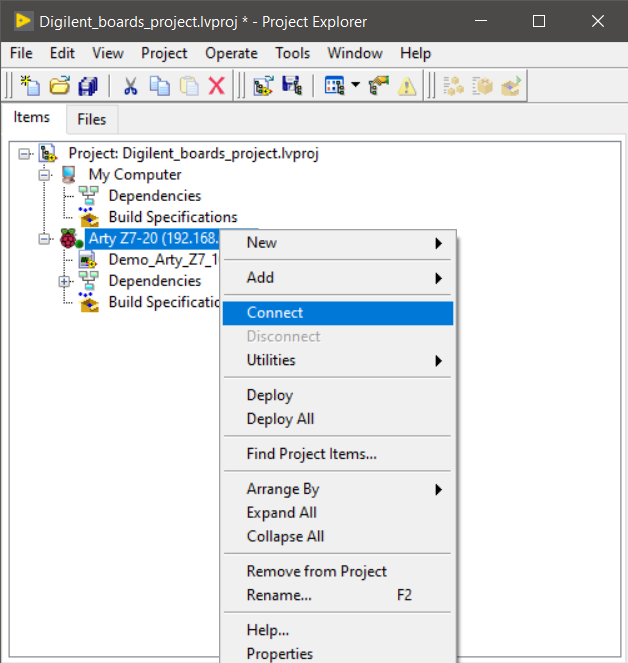
Task: Click the Demo_Arty_Z7 VI file icon
Action: [88, 260]
